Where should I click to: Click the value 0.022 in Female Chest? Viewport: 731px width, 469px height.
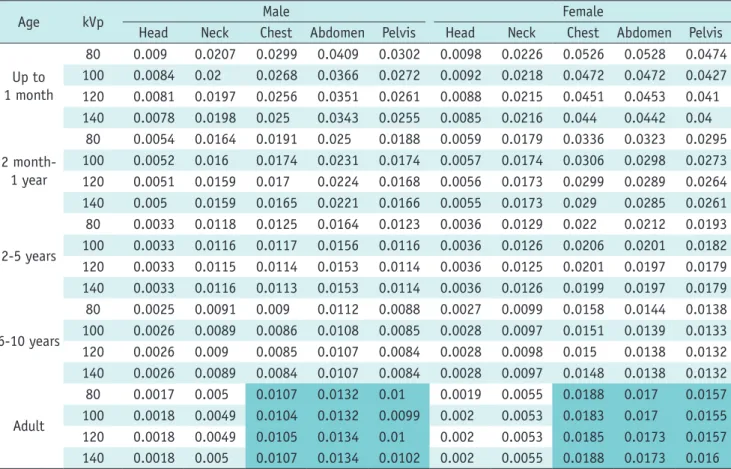tap(579, 224)
